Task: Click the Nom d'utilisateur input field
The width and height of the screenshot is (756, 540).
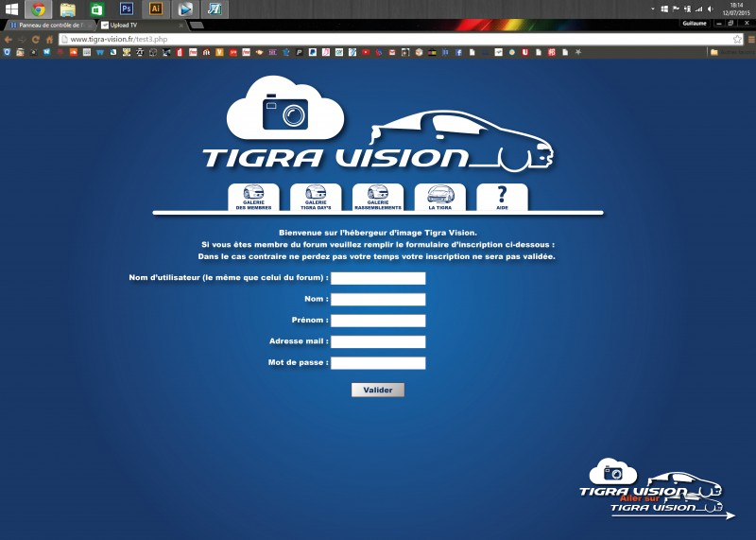Action: (378, 279)
